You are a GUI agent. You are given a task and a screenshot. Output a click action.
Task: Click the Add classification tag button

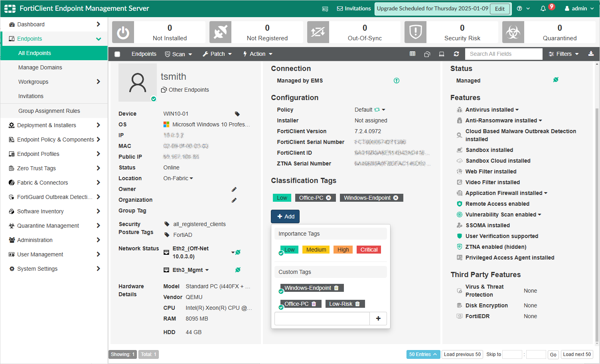(285, 216)
